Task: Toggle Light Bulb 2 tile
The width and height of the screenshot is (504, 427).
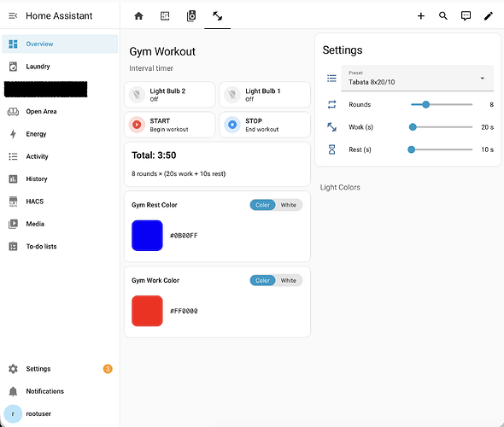Action: pyautogui.click(x=170, y=95)
